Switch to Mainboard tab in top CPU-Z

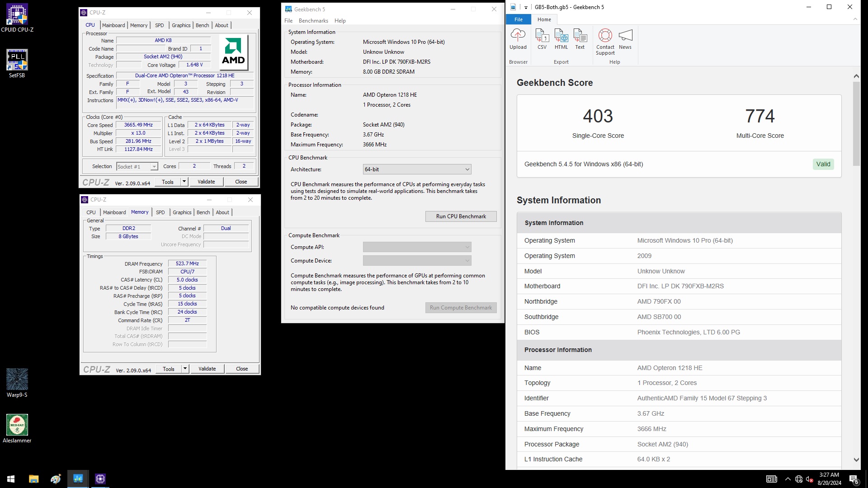[x=113, y=25]
